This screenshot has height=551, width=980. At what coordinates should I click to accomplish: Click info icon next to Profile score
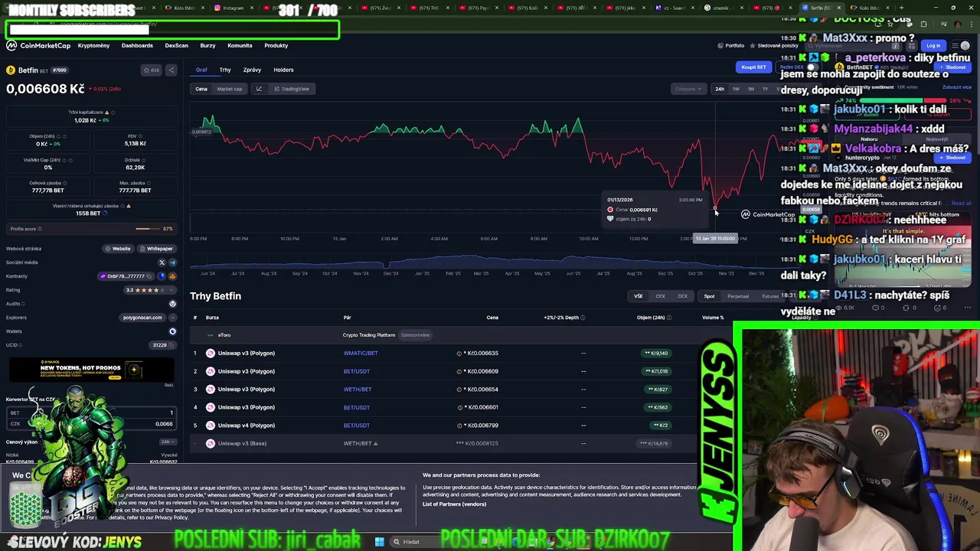pyautogui.click(x=40, y=229)
